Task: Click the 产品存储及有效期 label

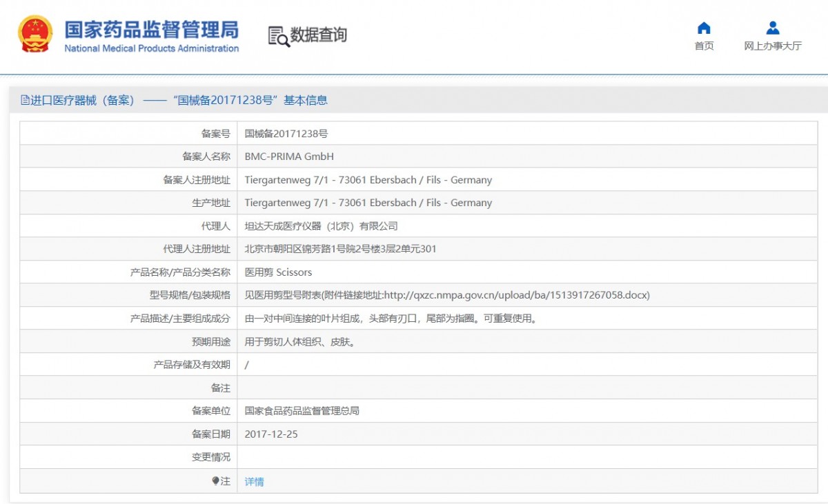Action: (x=192, y=365)
